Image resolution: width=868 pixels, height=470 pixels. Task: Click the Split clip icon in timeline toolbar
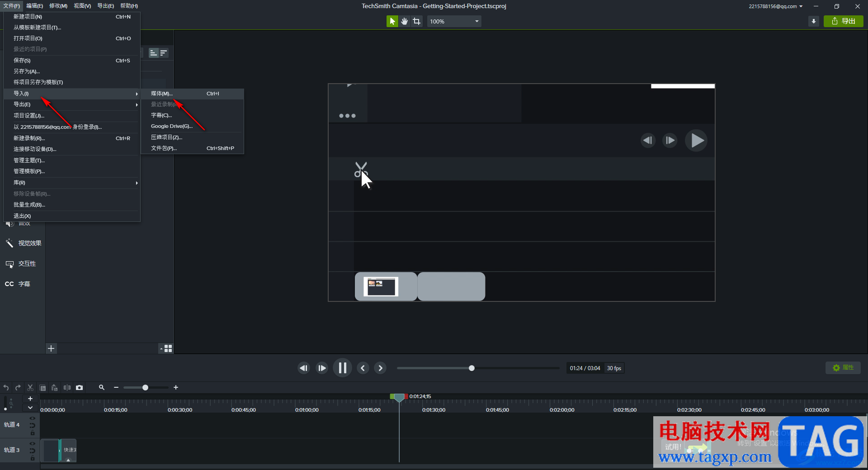coord(67,388)
